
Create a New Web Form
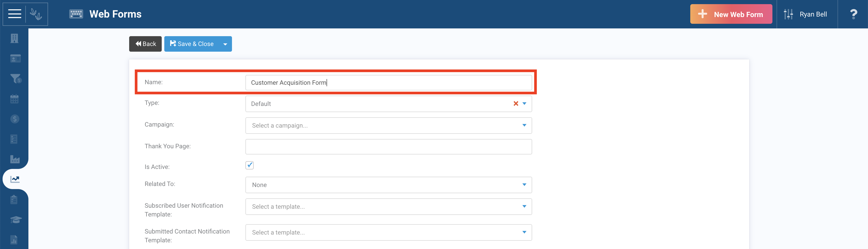coord(731,14)
